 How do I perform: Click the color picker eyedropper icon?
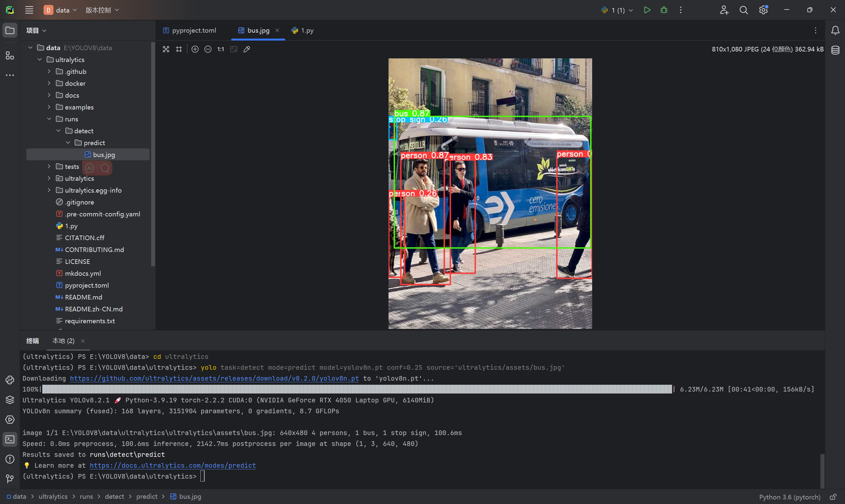[x=247, y=49]
